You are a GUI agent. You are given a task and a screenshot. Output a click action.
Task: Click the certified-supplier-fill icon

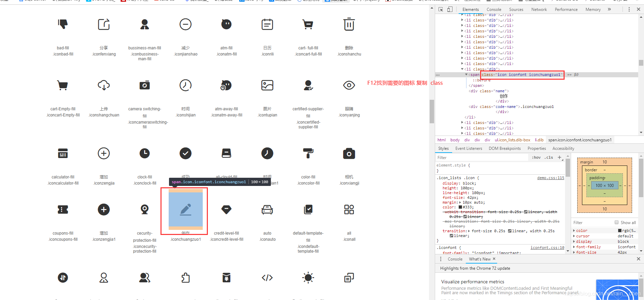308,85
